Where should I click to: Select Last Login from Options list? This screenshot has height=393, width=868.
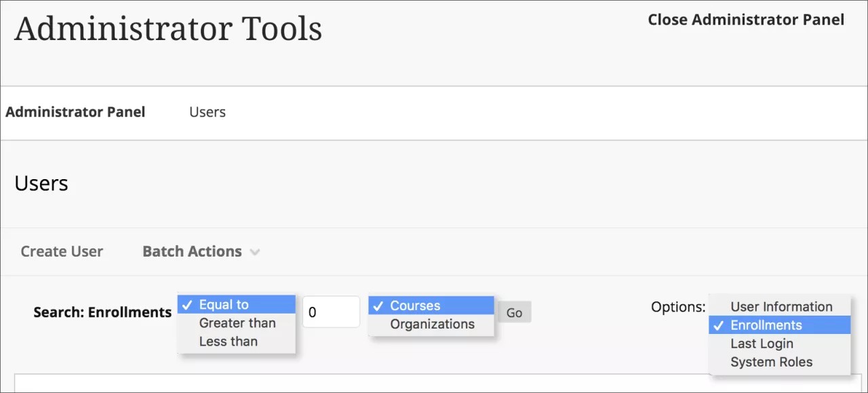pos(762,343)
